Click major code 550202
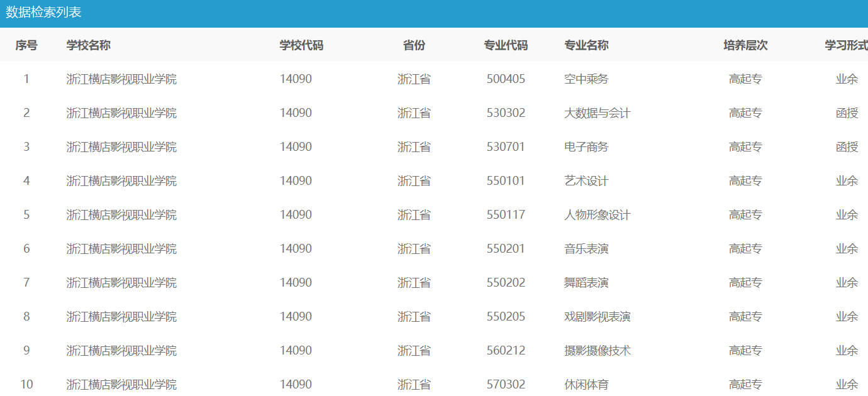This screenshot has width=868, height=396. click(506, 283)
